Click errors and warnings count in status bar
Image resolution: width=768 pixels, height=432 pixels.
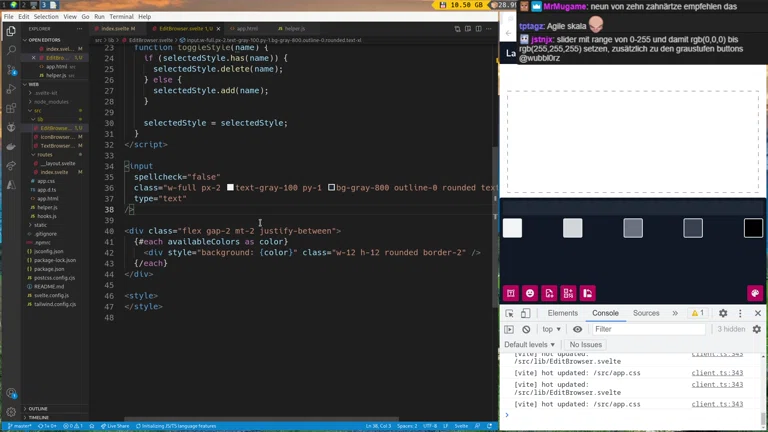pyautogui.click(x=73, y=426)
